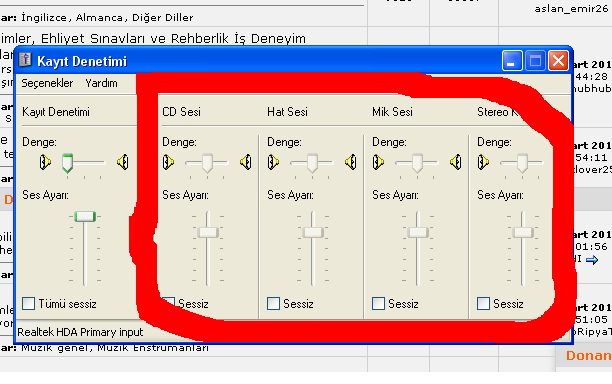The width and height of the screenshot is (612, 384).
Task: Click left speaker icon in CD Sesi column
Action: coord(168,162)
